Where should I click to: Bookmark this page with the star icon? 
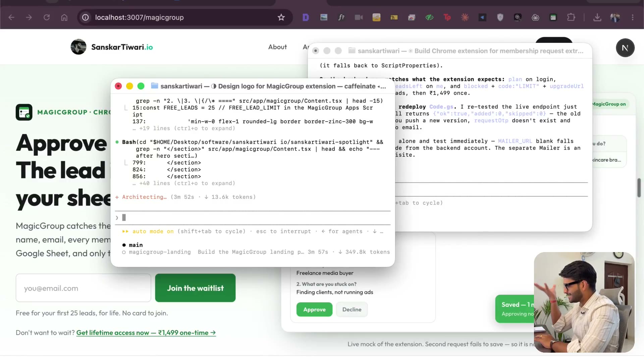pyautogui.click(x=281, y=17)
